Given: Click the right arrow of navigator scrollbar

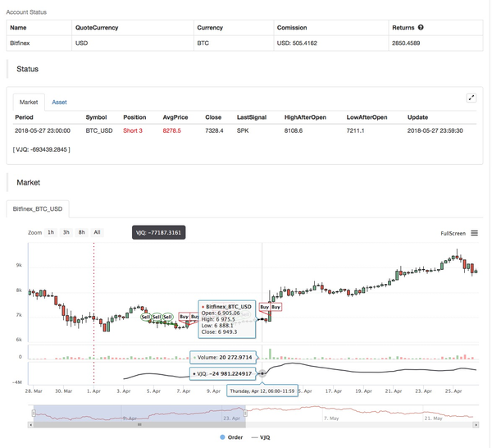Looking at the screenshot, I should pos(475,426).
